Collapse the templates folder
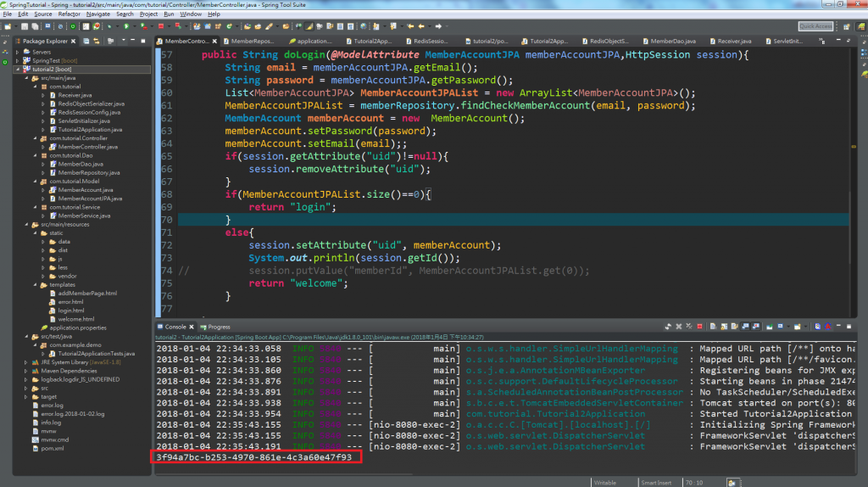Screen dimensions: 868x487 tap(36, 285)
